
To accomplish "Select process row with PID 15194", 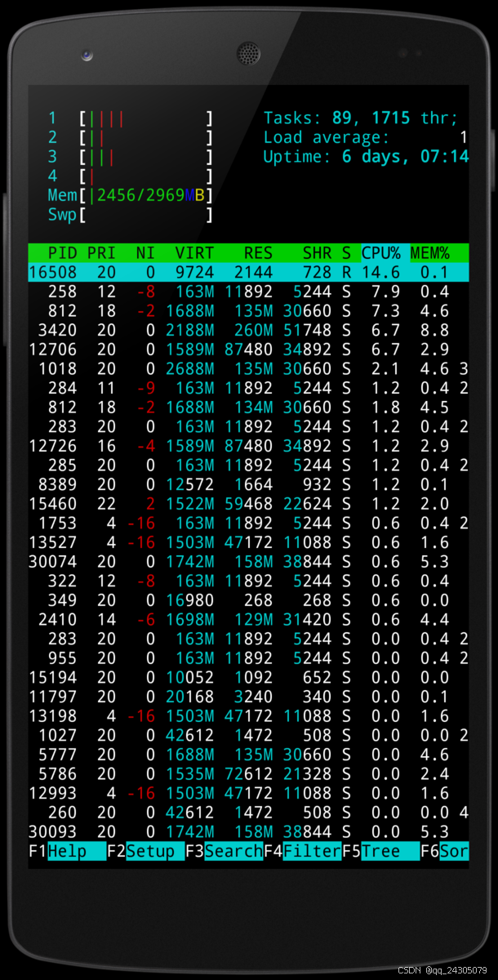I will pos(249,678).
